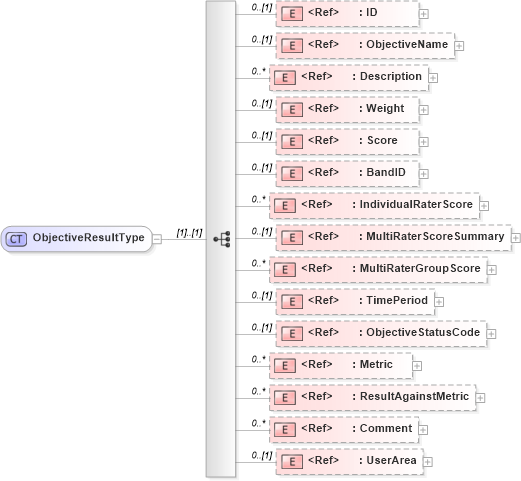Viewport: 521px width, 481px height.
Task: Click the E icon of ObjectiveName element
Action: coord(292,46)
